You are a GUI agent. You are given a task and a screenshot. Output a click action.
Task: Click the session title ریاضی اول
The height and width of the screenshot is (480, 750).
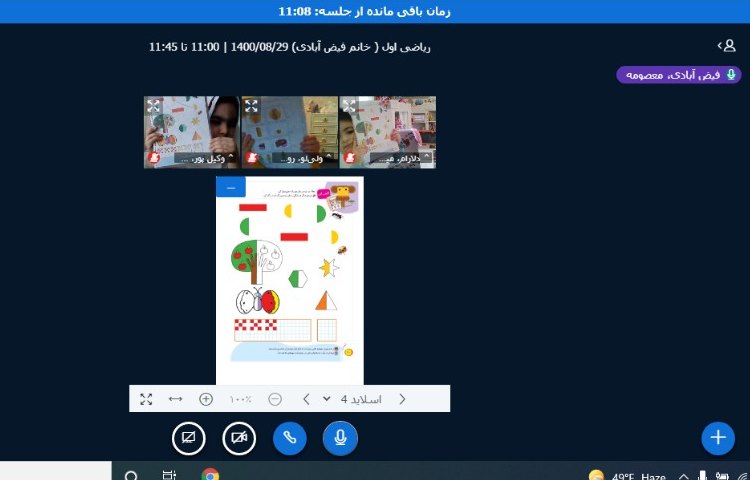290,47
